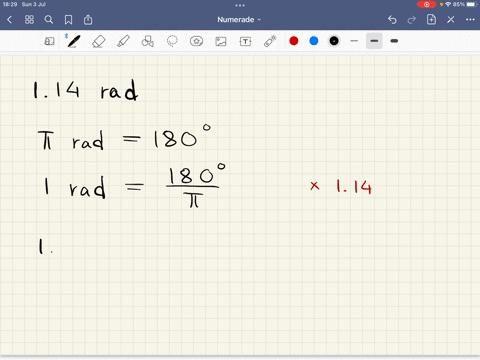Select the Shapes tool
Screen dimensions: 480x360
(x=147, y=41)
